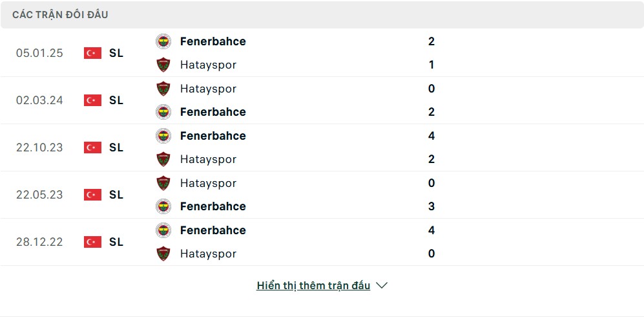This screenshot has width=644, height=317.
Task: Expand list via chevron next to Hiển thị thêm trận đấu
Action: [382, 285]
